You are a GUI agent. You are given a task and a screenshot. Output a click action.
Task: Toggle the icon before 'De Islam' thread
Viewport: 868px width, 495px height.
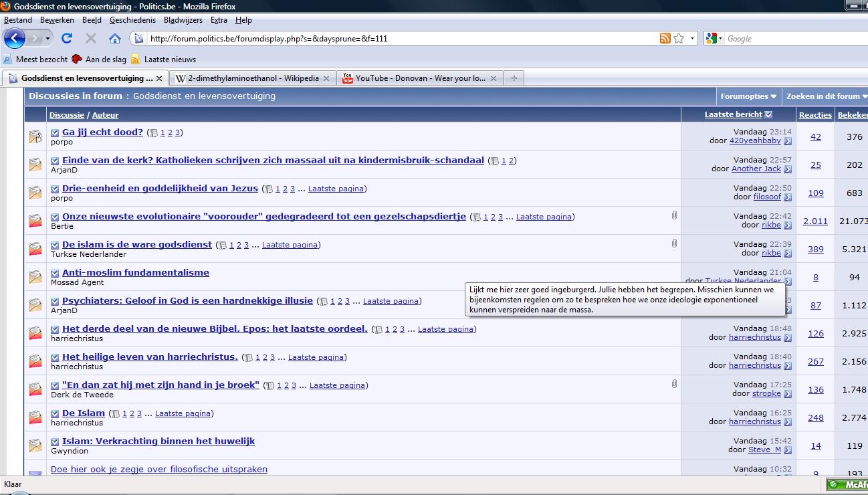tap(55, 413)
